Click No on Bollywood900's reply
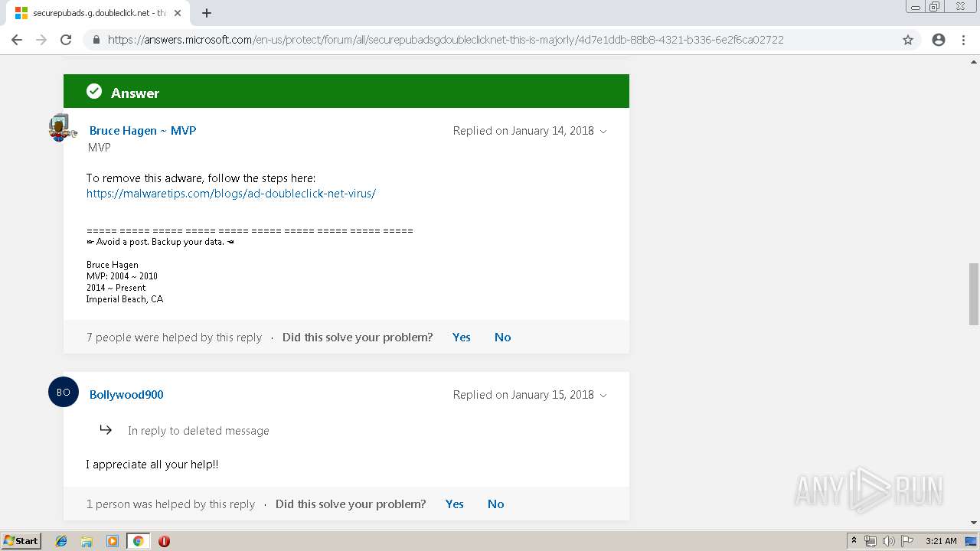 point(495,504)
